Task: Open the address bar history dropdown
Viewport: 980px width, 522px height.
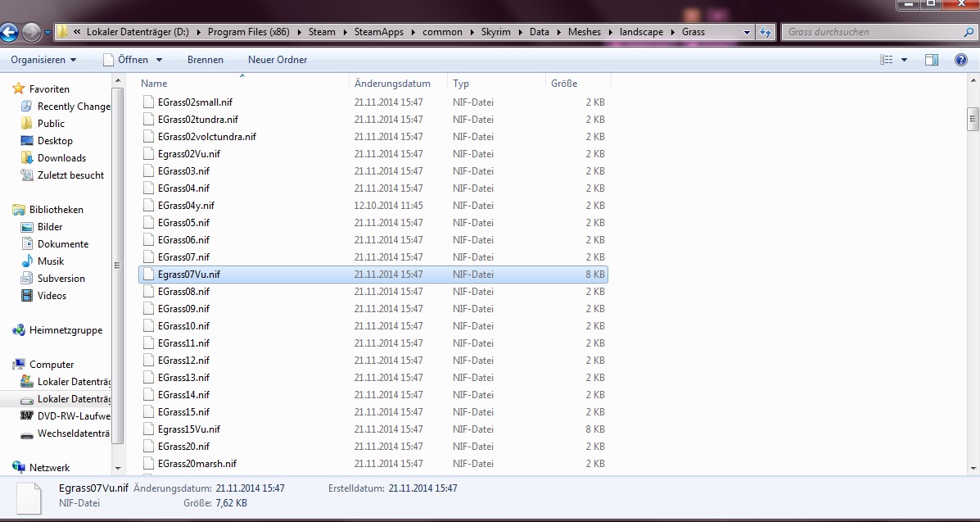Action: pyautogui.click(x=747, y=32)
